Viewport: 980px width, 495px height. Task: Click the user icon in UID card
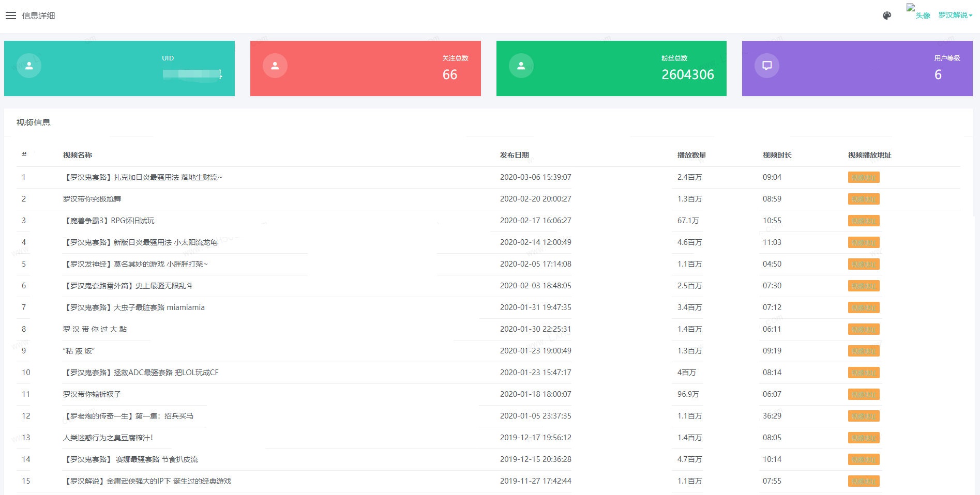pyautogui.click(x=29, y=66)
